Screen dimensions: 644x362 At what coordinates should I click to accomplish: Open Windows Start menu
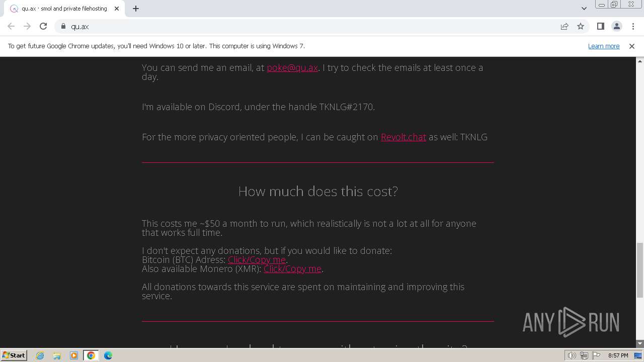pos(14,355)
